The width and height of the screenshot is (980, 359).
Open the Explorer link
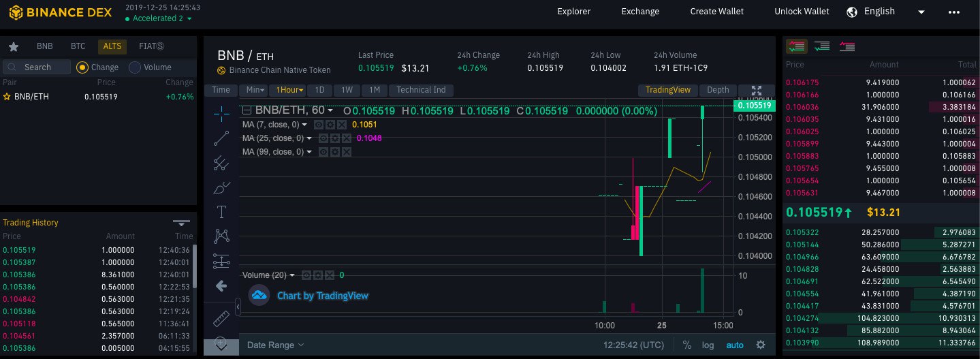[574, 12]
